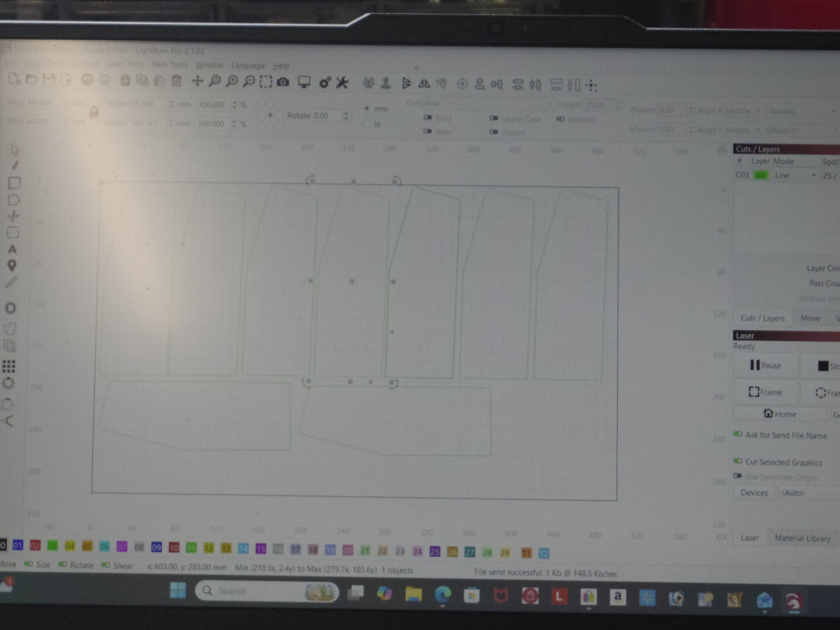Click the Home button
This screenshot has height=630, width=840.
point(780,414)
